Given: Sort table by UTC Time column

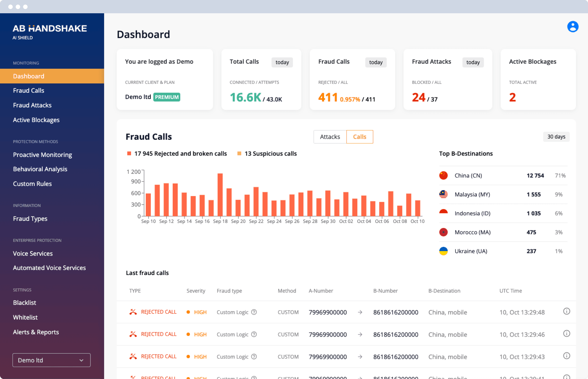Looking at the screenshot, I should click(x=510, y=291).
